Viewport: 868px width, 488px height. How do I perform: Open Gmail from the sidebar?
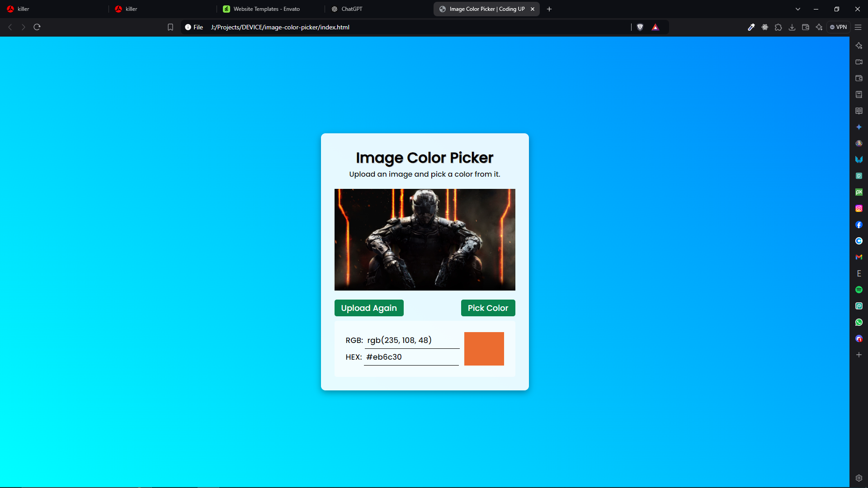coord(859,257)
